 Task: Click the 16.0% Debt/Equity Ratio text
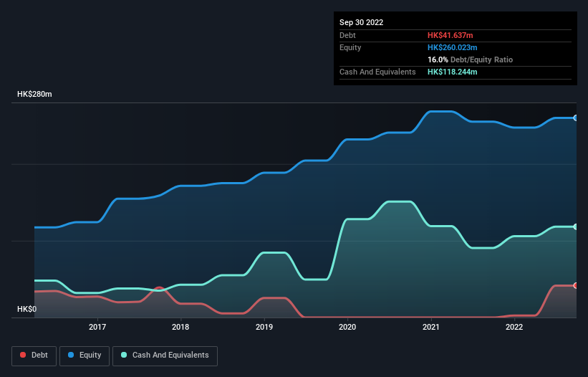[470, 59]
